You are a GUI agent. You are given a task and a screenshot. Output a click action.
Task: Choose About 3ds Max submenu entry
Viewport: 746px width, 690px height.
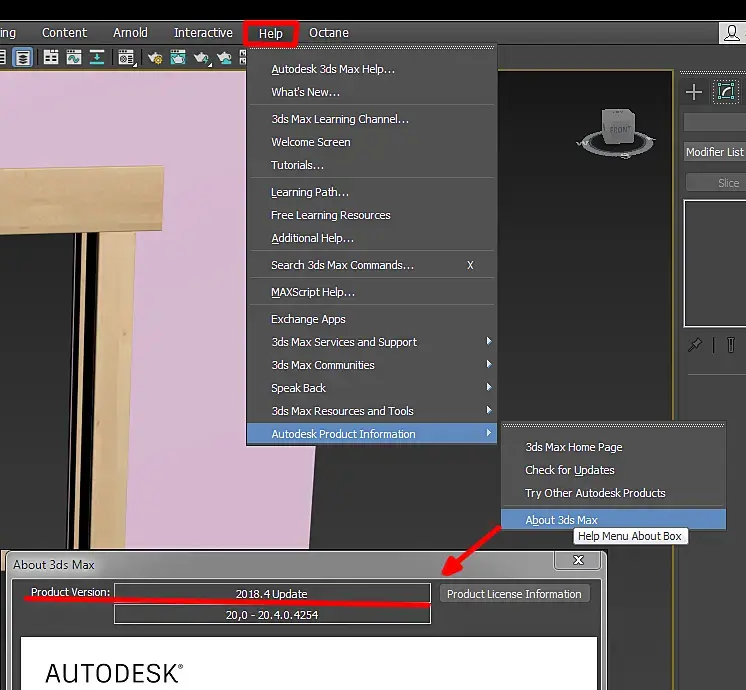[613, 520]
